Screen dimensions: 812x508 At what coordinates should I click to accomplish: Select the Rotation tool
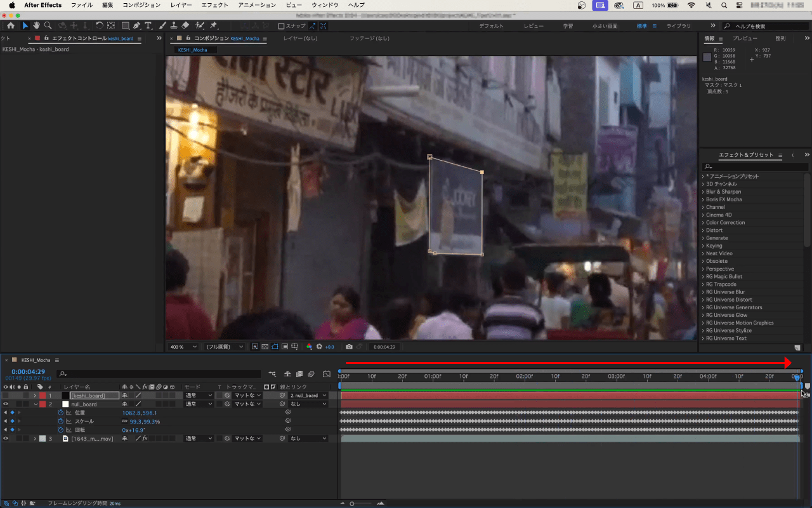(100, 26)
